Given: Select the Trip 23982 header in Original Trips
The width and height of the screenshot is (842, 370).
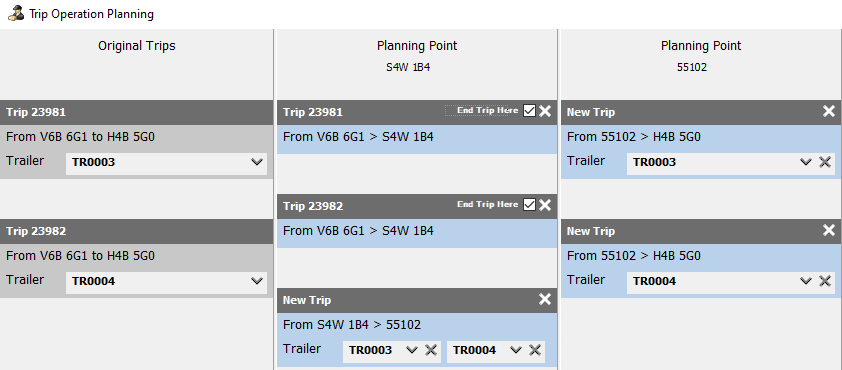Looking at the screenshot, I should click(136, 231).
